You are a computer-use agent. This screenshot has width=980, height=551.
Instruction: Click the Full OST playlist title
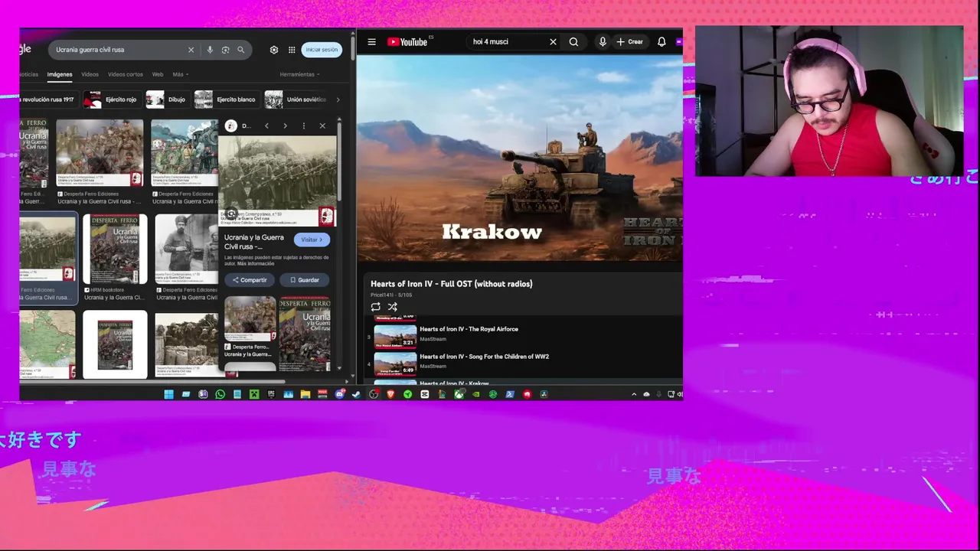click(x=452, y=284)
